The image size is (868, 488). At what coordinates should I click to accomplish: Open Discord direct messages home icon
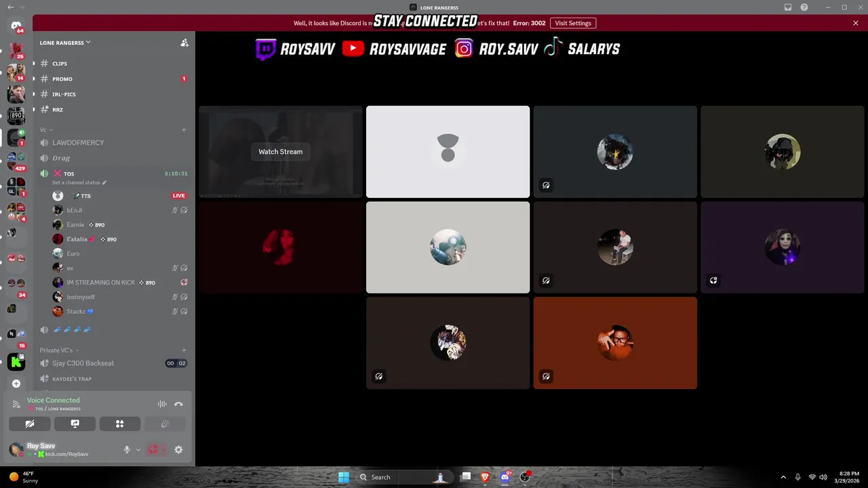[16, 26]
